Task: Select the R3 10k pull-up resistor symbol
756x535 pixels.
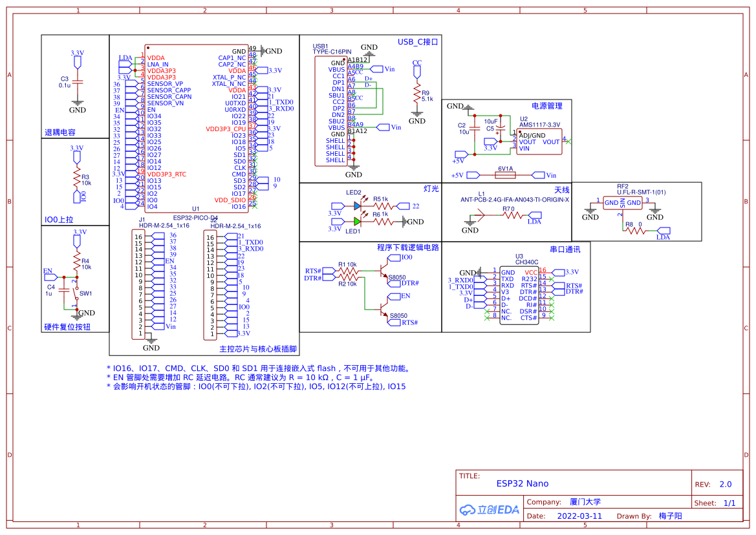Action: [76, 177]
